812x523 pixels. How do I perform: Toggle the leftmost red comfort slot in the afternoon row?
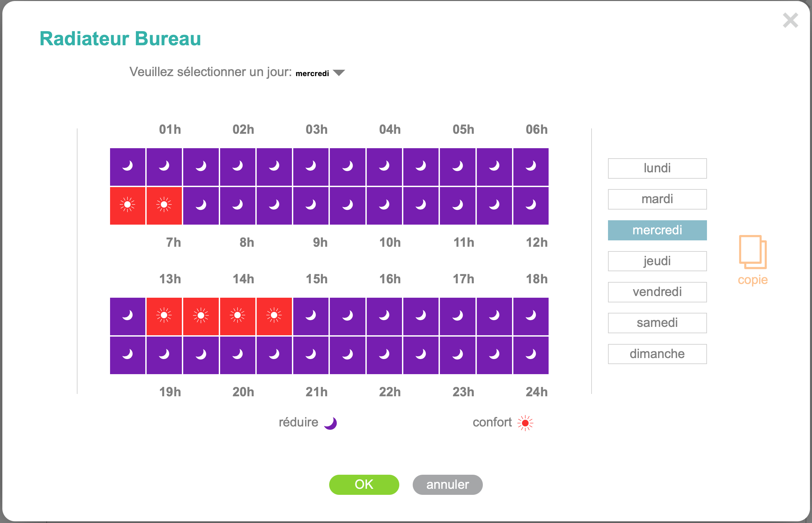tap(164, 316)
